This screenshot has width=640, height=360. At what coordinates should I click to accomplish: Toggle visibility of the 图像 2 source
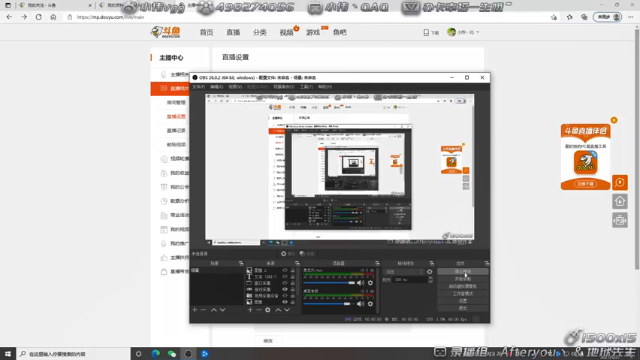285,270
